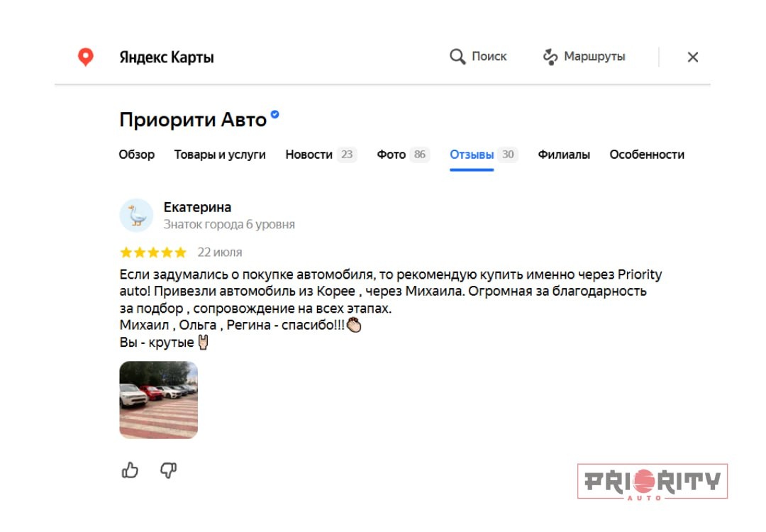Open the Товары и услуги tab
The image size is (766, 532).
tap(220, 155)
